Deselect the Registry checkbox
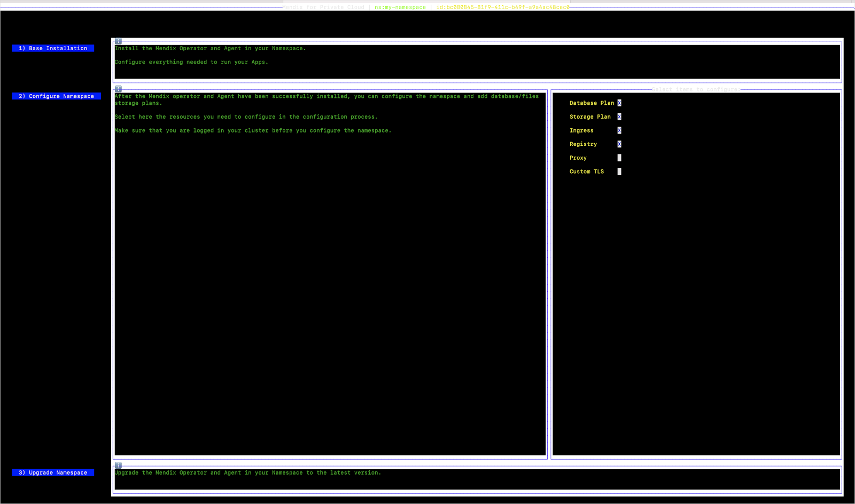The width and height of the screenshot is (855, 504). [x=619, y=144]
